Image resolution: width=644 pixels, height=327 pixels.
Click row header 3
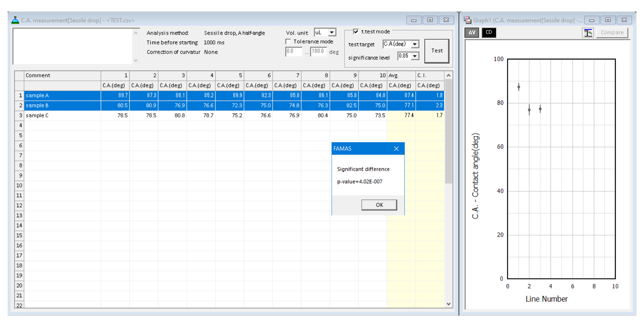19,115
